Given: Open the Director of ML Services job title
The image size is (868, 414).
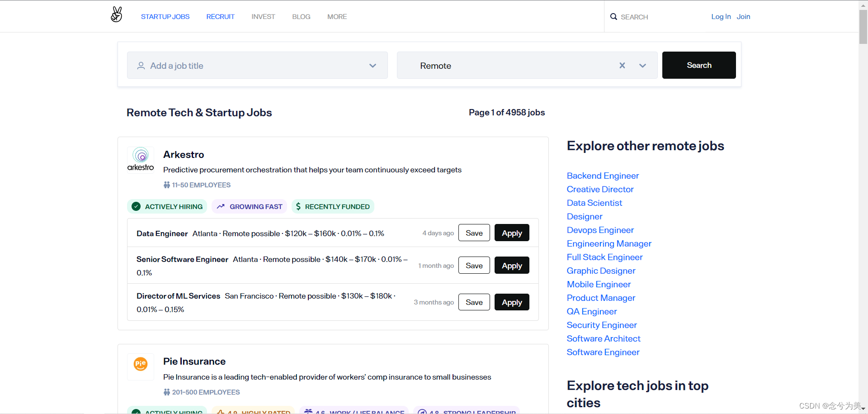Looking at the screenshot, I should tap(178, 296).
